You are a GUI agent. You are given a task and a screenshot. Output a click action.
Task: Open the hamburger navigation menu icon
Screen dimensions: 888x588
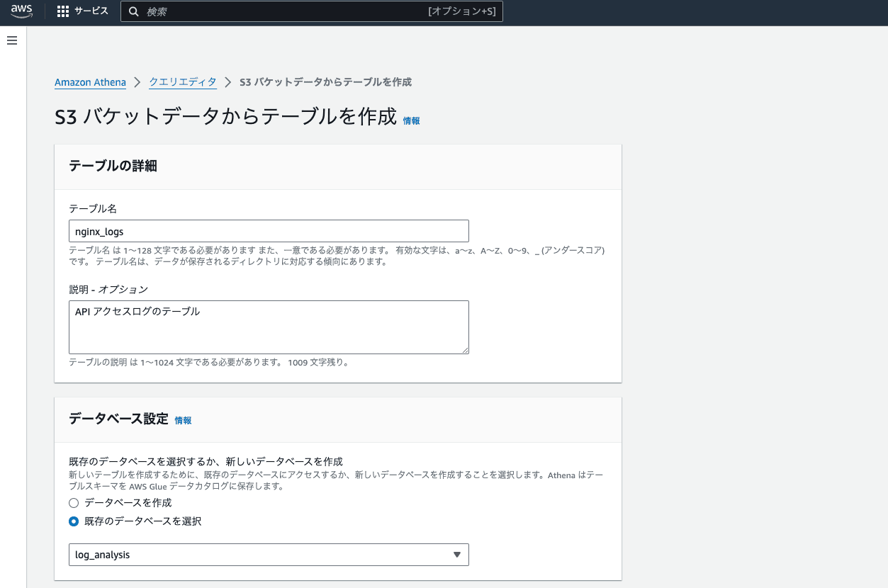pyautogui.click(x=11, y=40)
